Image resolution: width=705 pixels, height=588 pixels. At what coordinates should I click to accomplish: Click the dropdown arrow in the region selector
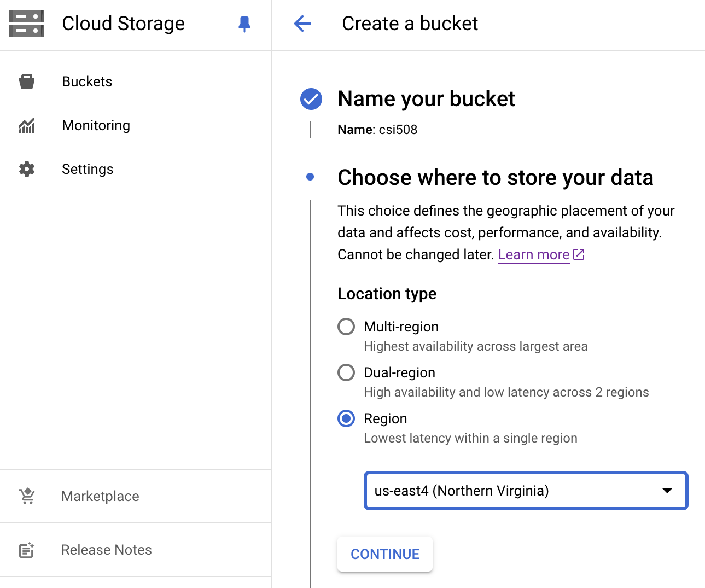pyautogui.click(x=667, y=490)
